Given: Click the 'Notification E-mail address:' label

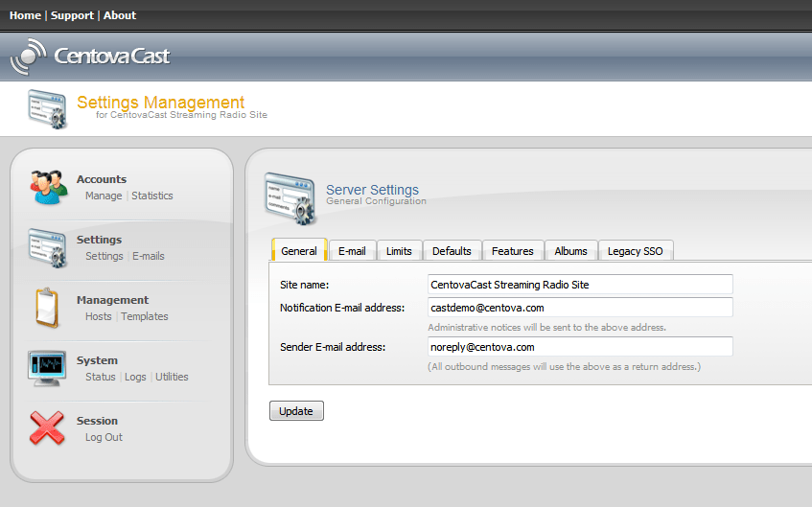Looking at the screenshot, I should click(342, 308).
